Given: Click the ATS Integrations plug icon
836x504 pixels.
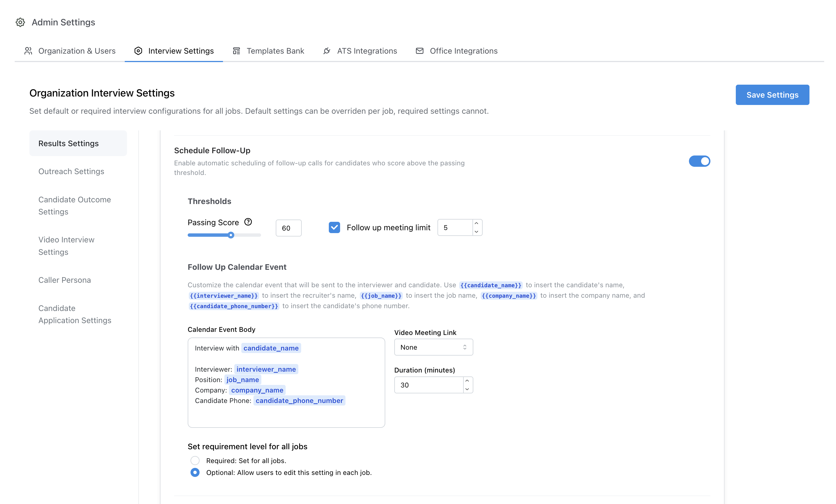Looking at the screenshot, I should point(326,51).
